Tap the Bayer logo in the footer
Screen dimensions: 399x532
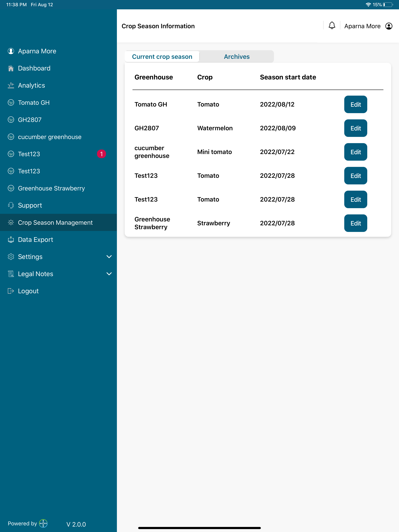[43, 523]
